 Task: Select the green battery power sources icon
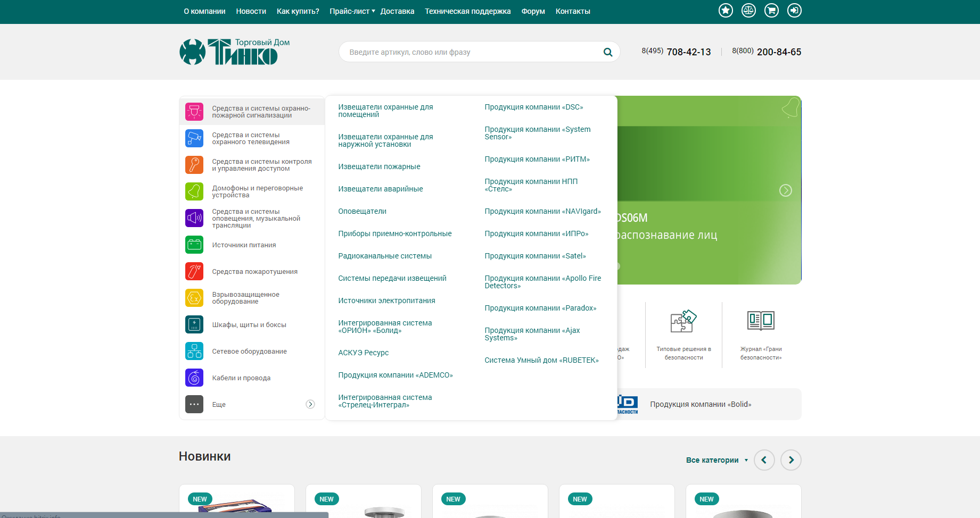click(x=194, y=245)
